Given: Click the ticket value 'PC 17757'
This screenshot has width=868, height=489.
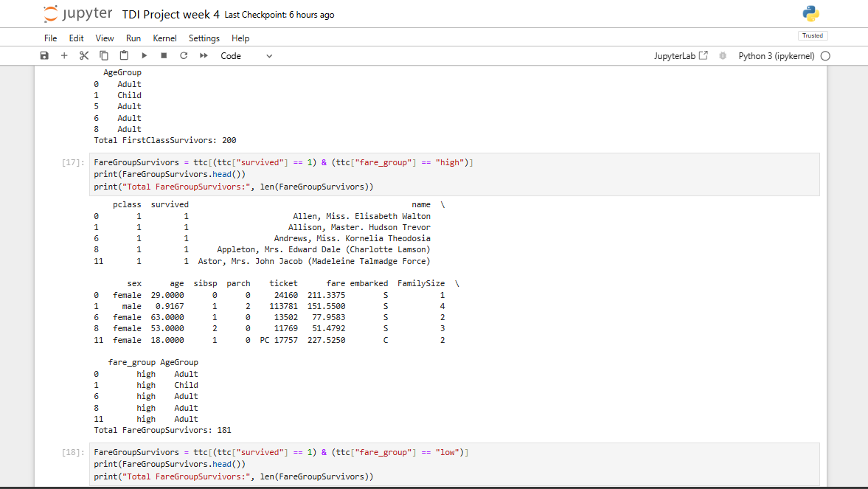Looking at the screenshot, I should [x=279, y=340].
